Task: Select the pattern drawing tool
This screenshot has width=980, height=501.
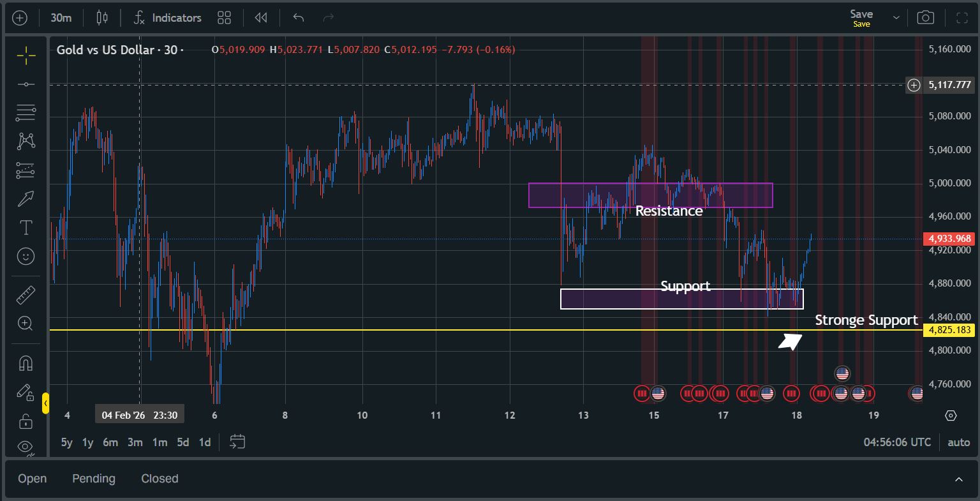Action: pyautogui.click(x=26, y=141)
